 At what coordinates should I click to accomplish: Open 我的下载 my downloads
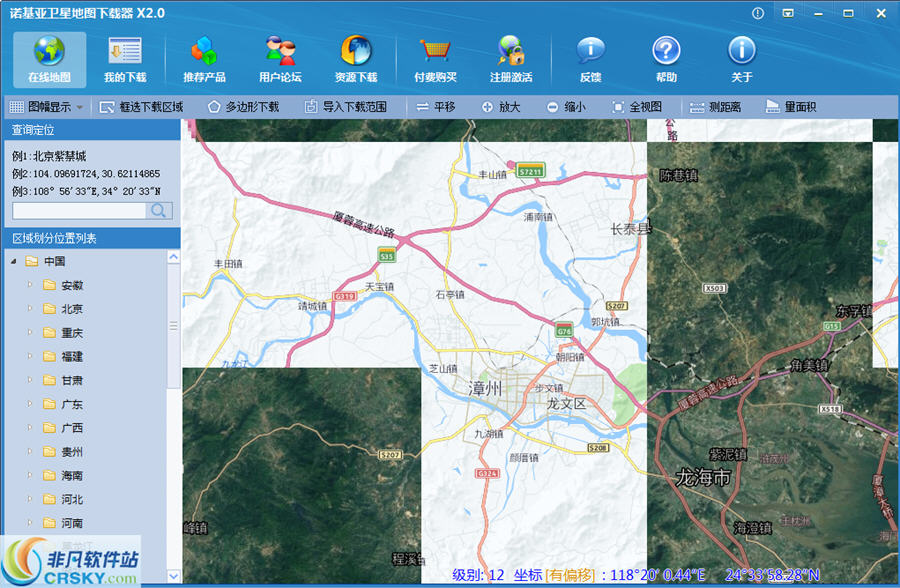click(x=125, y=59)
